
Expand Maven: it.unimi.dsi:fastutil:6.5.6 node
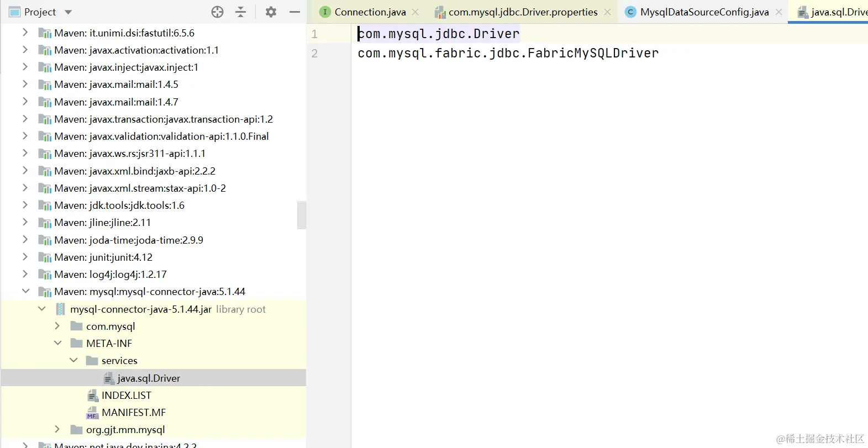pos(25,33)
